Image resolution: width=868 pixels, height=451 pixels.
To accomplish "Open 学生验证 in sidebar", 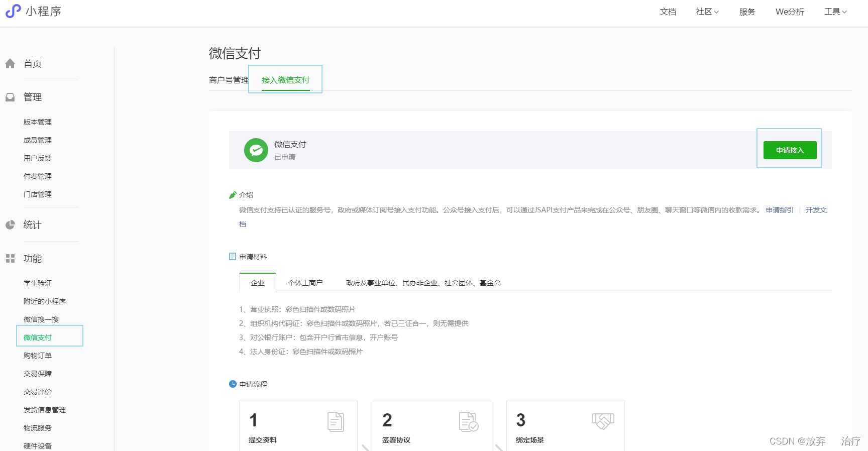I will coord(38,283).
